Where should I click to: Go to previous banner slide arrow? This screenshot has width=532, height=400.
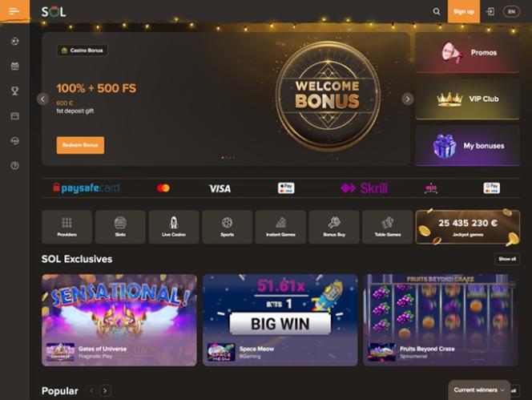42,99
